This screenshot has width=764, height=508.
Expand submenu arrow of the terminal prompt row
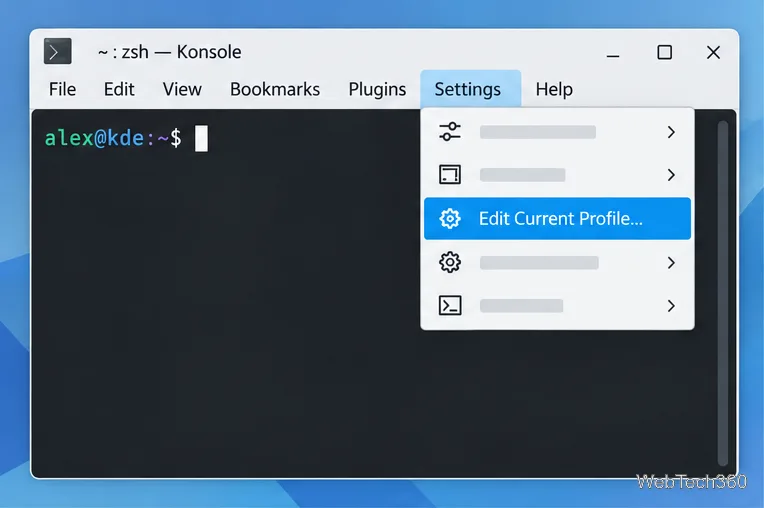(x=671, y=306)
